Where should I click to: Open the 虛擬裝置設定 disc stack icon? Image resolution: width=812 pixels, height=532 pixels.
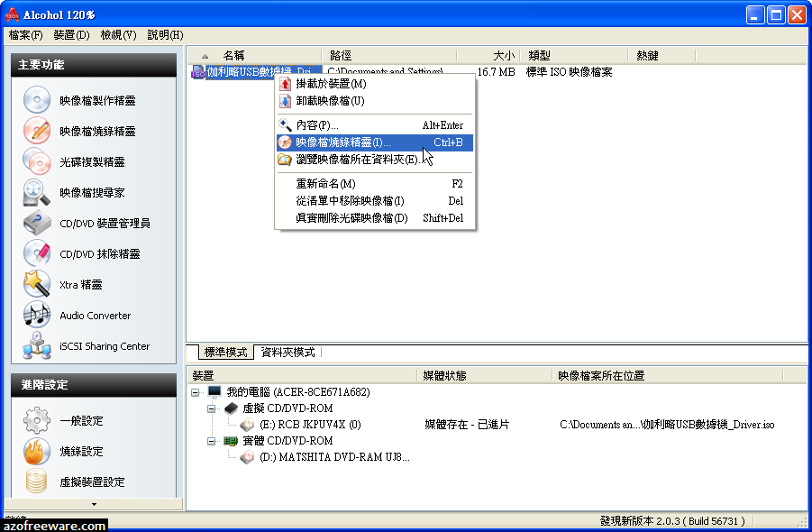pyautogui.click(x=37, y=482)
